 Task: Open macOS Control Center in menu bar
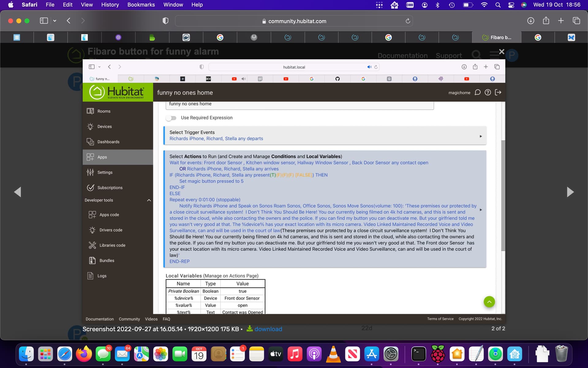click(x=511, y=5)
